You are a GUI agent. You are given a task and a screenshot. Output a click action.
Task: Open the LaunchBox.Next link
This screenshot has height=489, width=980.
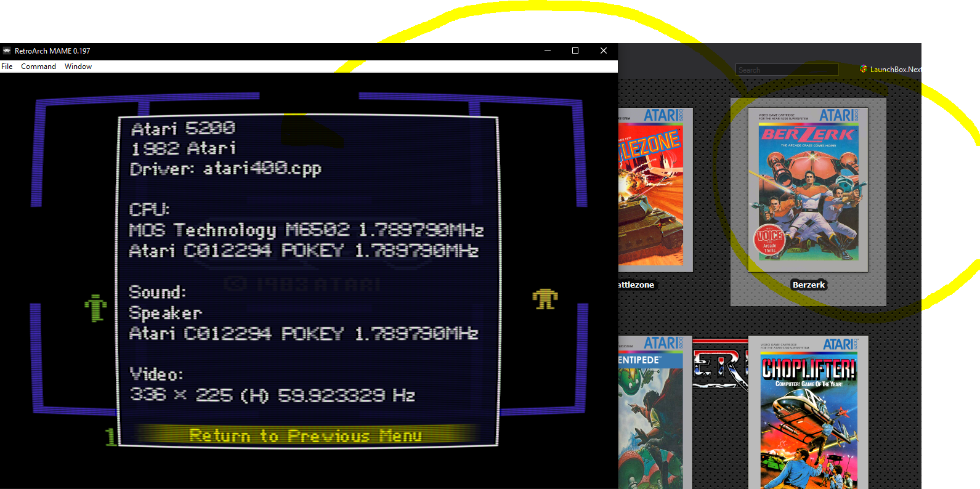(x=896, y=70)
